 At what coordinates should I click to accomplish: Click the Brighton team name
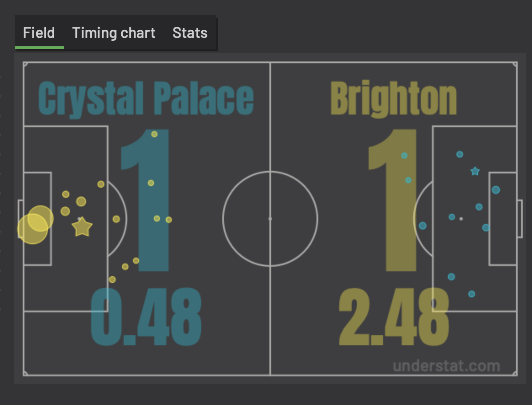point(394,98)
